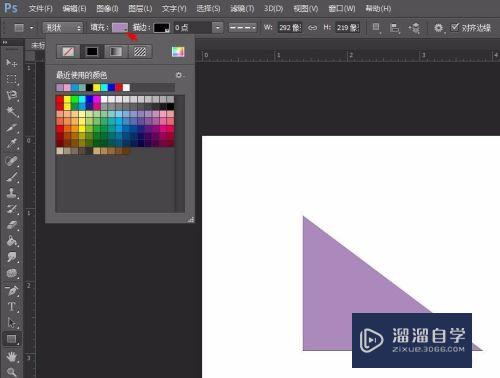This screenshot has height=378, width=500.
Task: Open the swatches panel gear menu
Action: point(179,75)
